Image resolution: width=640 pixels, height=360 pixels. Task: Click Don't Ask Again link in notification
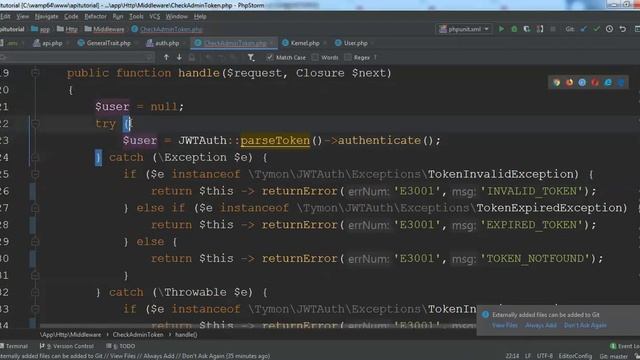click(585, 325)
